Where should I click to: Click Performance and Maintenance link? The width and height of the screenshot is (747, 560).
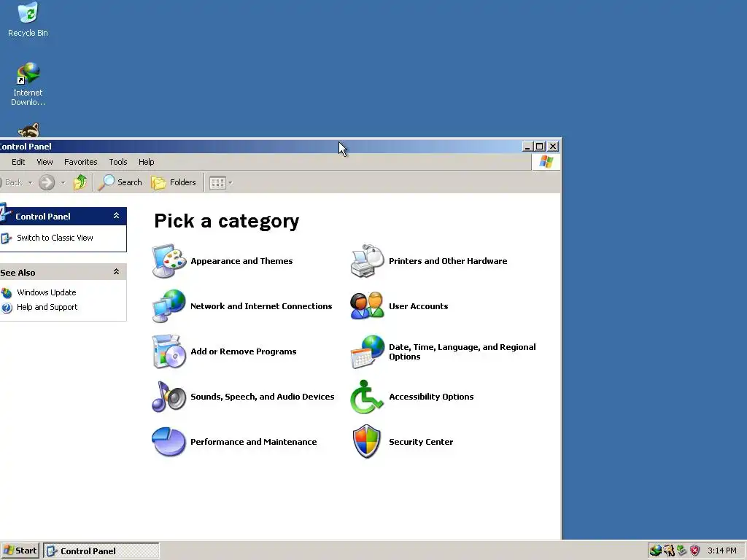[x=253, y=442]
